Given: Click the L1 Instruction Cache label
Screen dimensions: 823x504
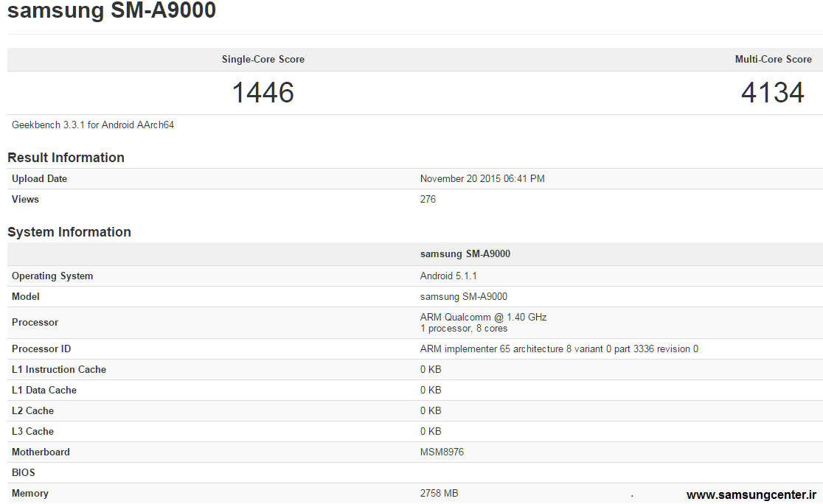Looking at the screenshot, I should click(x=59, y=370).
